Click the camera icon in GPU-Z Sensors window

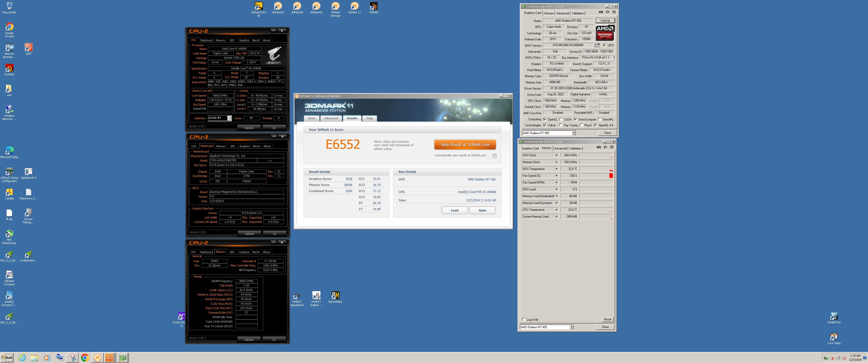(x=599, y=147)
